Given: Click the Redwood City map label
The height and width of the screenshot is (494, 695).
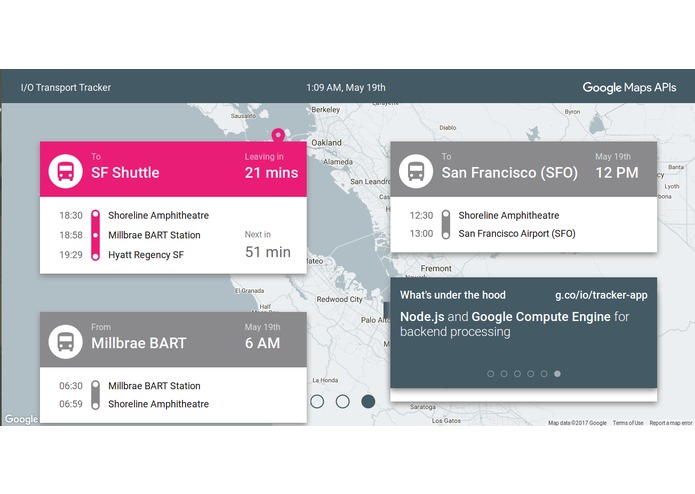Looking at the screenshot, I should 339,300.
